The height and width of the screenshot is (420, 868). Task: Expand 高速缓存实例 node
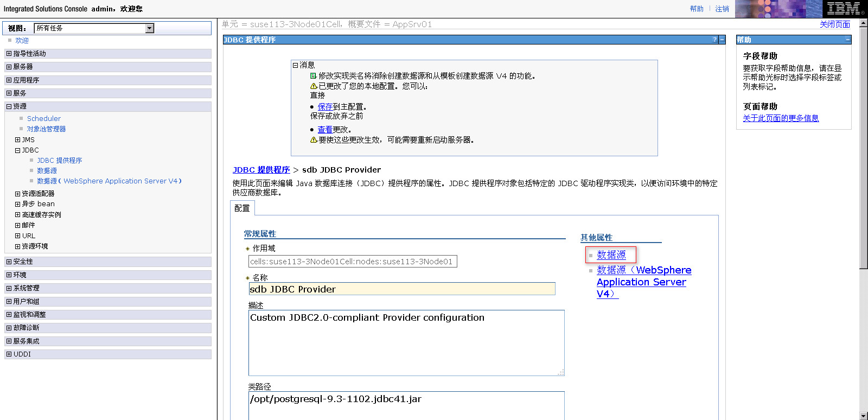pos(17,215)
